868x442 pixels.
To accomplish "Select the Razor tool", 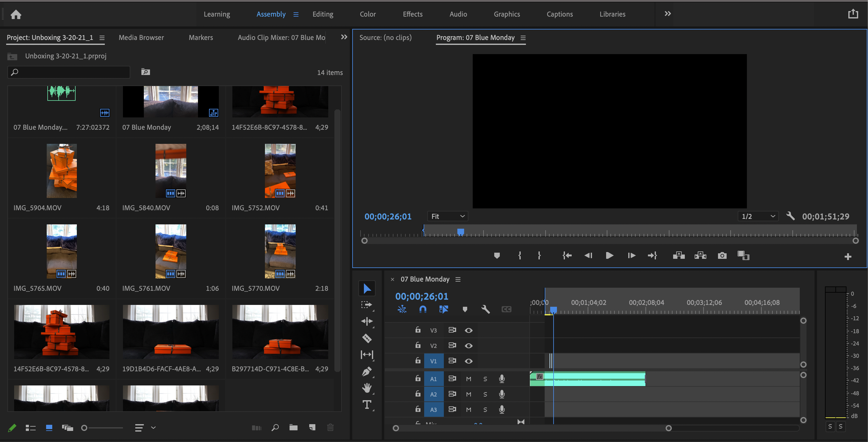I will (367, 338).
